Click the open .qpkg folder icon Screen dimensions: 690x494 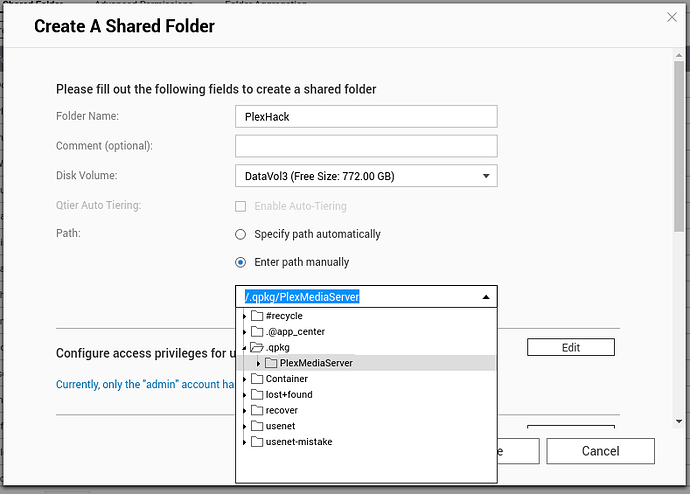257,348
